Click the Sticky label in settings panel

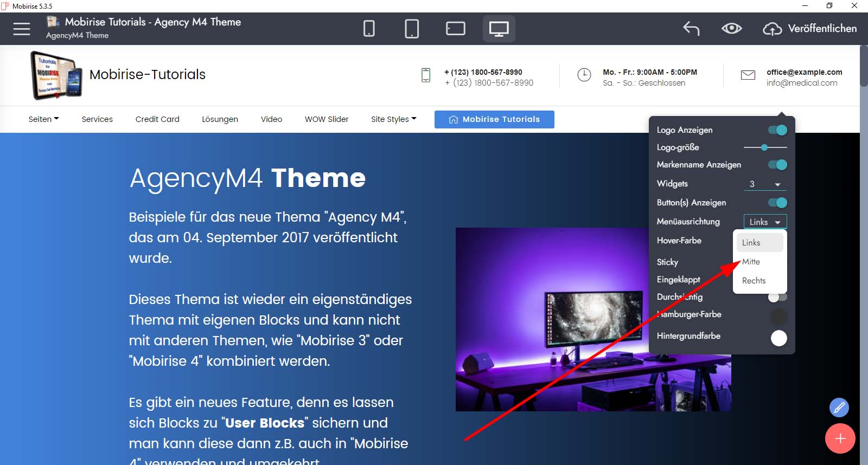coord(667,262)
